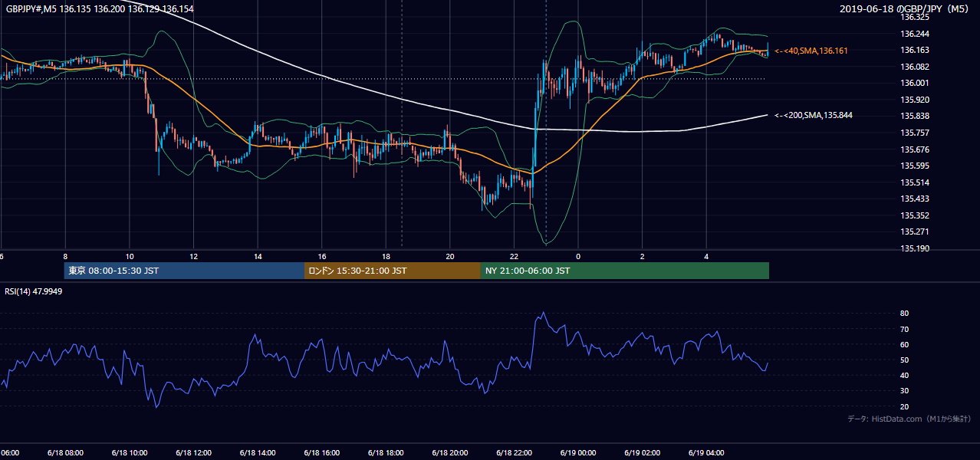Click the 6/18 22:00 time label

pyautogui.click(x=513, y=453)
